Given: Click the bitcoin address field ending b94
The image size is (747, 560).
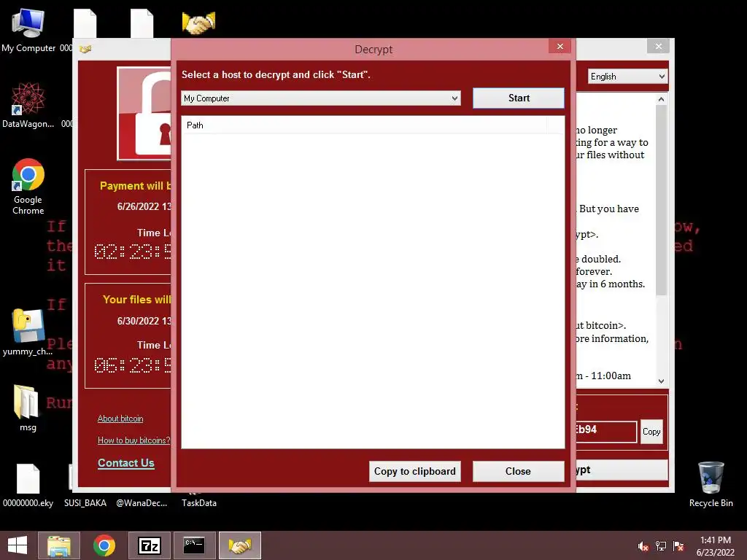Looking at the screenshot, I should coord(606,432).
